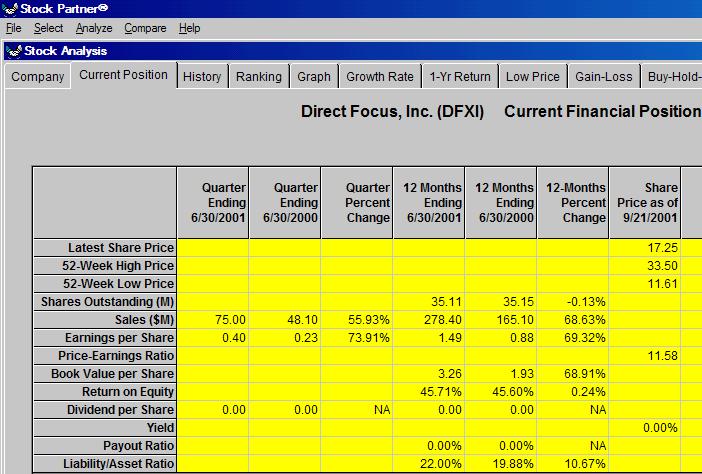Click the Liability/Asset Ratio row header
The height and width of the screenshot is (474, 702).
[105, 464]
